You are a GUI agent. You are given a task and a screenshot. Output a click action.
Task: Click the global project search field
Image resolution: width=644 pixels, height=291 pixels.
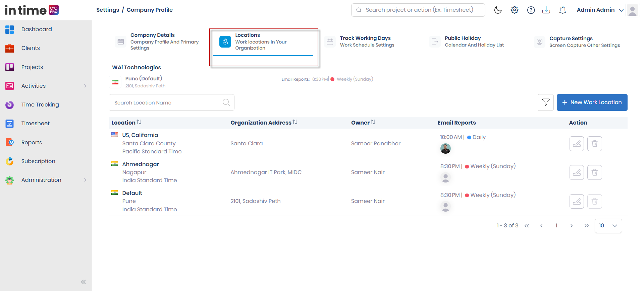click(418, 10)
